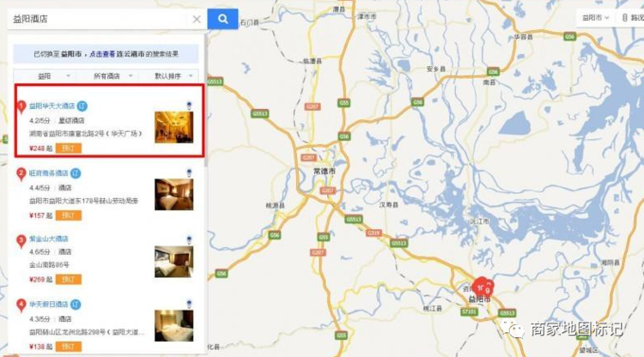This screenshot has width=644, height=357.
Task: Open the 紫金山大酒店 room thumbnail
Action: (x=173, y=262)
